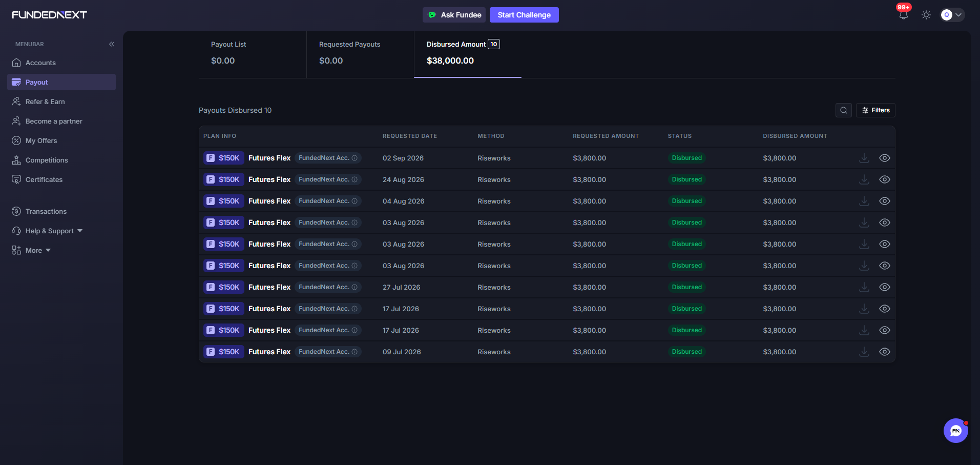The image size is (980, 465).
Task: View details of 09 Jul 2026 payout
Action: pyautogui.click(x=885, y=352)
